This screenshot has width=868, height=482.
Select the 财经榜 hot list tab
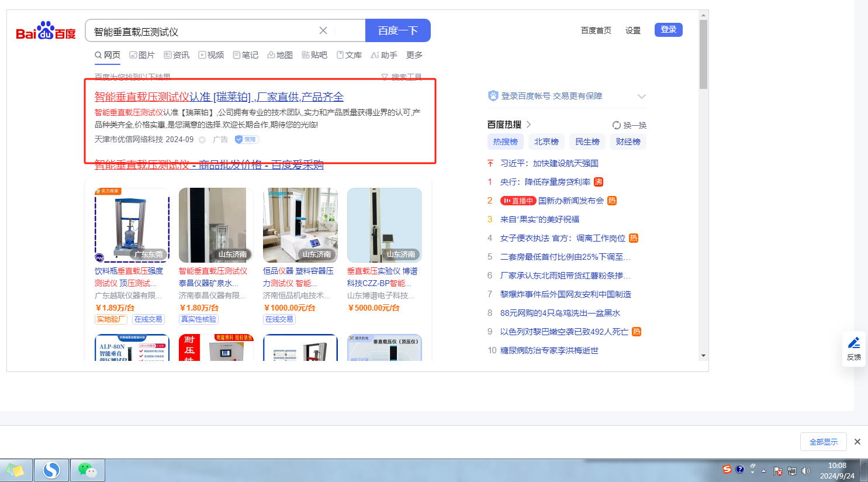point(628,142)
